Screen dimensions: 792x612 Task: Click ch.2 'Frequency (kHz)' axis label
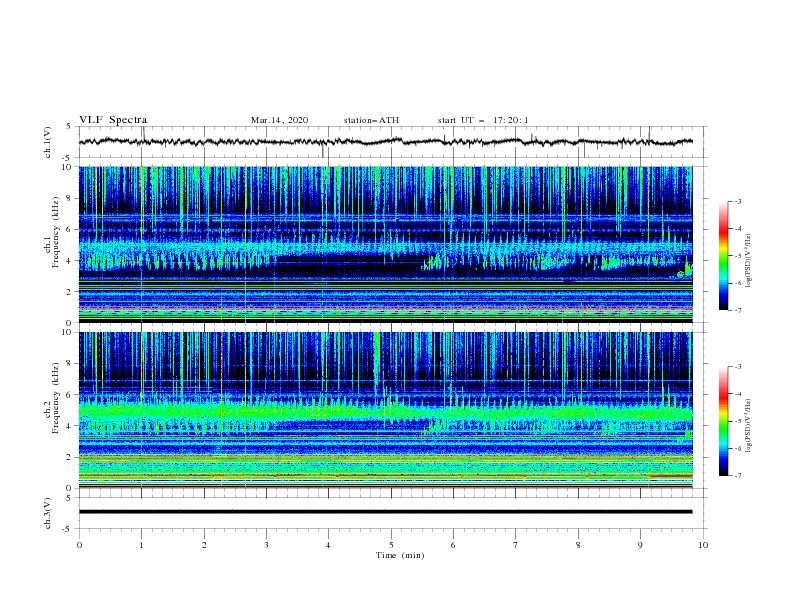(x=56, y=398)
